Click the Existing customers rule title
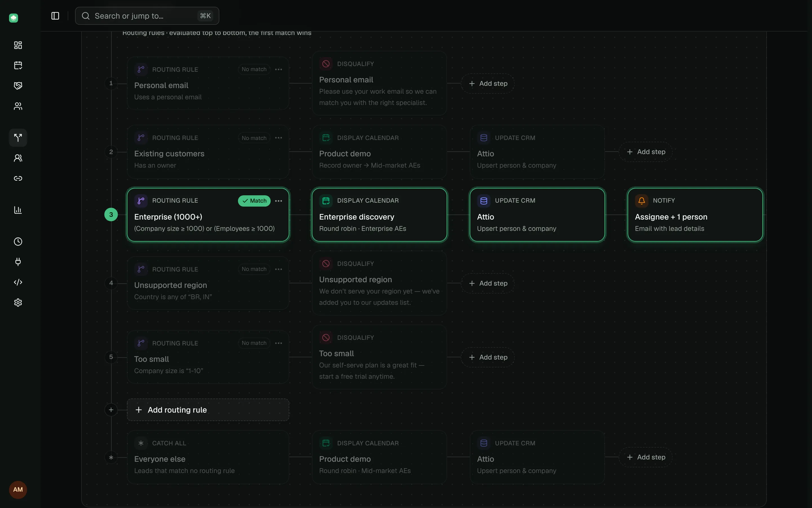The width and height of the screenshot is (812, 508). (x=169, y=154)
